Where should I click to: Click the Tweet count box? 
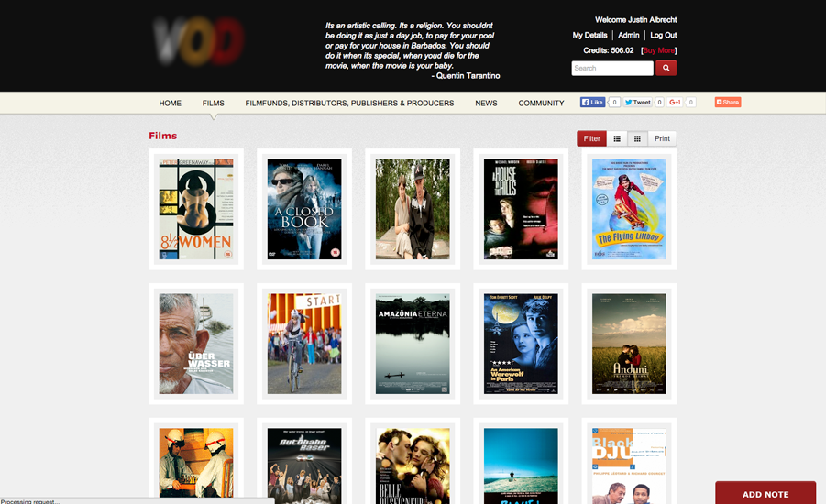(659, 102)
